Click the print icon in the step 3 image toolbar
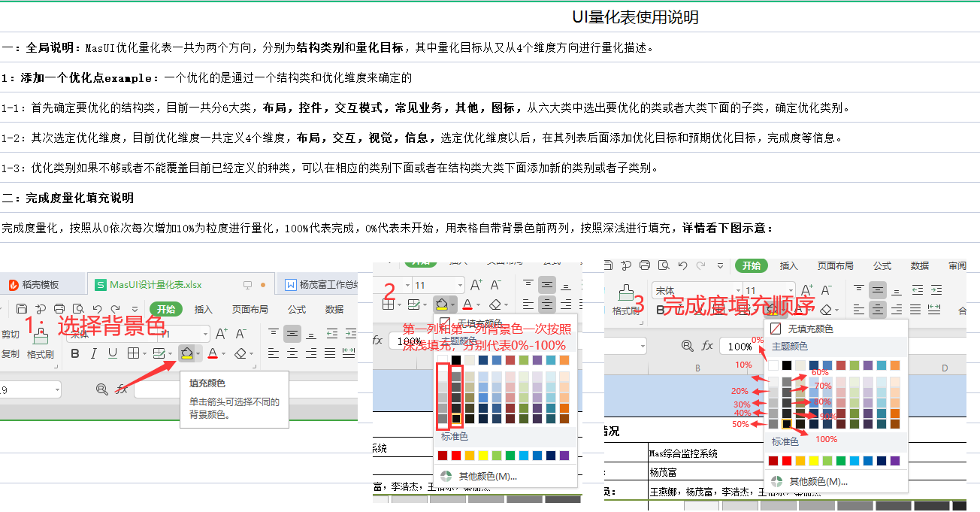This screenshot has height=512, width=980. pos(644,265)
